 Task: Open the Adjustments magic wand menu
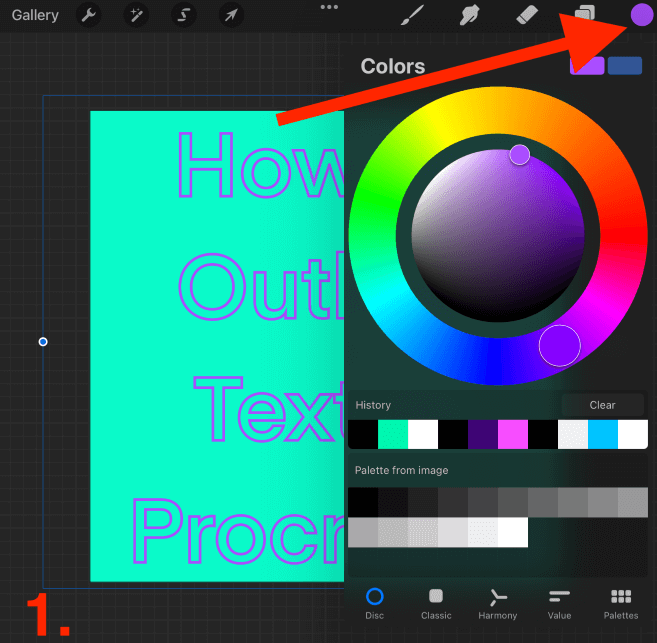tap(136, 15)
